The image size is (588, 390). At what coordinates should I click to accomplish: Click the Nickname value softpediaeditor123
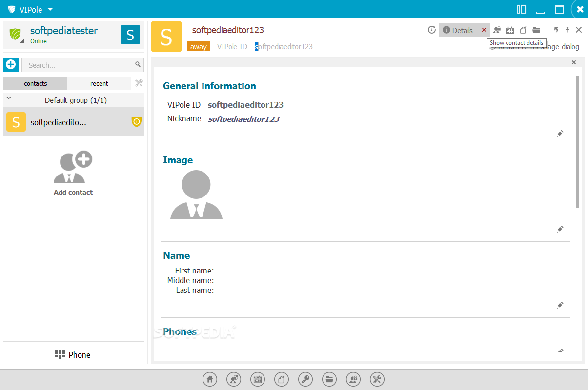coord(244,119)
